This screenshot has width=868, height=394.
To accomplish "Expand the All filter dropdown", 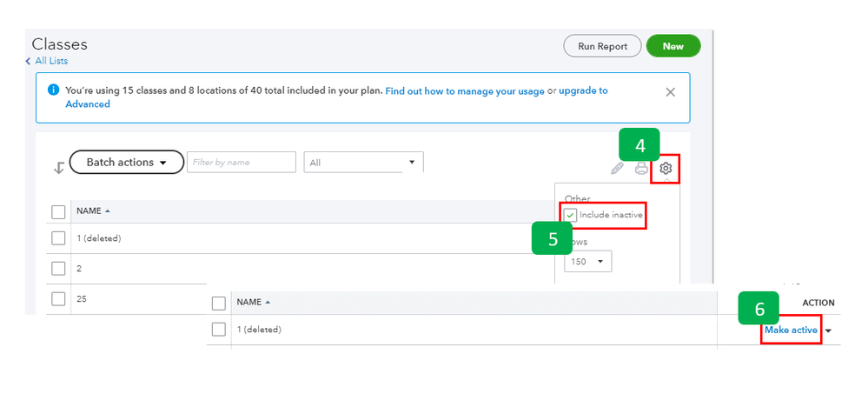I will point(363,163).
